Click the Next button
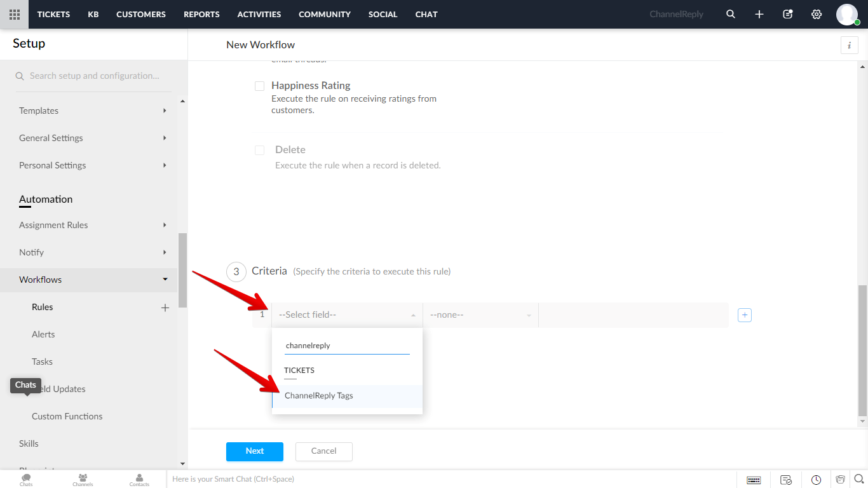Image resolution: width=868 pixels, height=488 pixels. [x=255, y=451]
